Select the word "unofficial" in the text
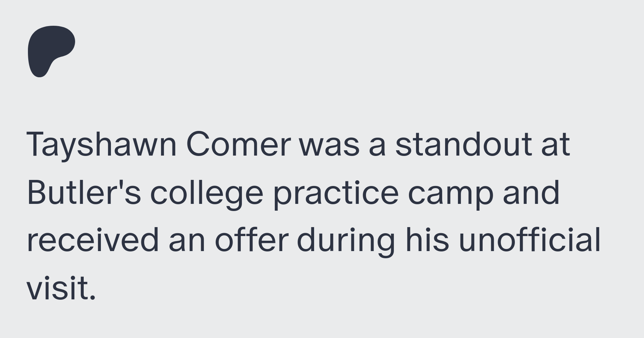 [x=530, y=240]
